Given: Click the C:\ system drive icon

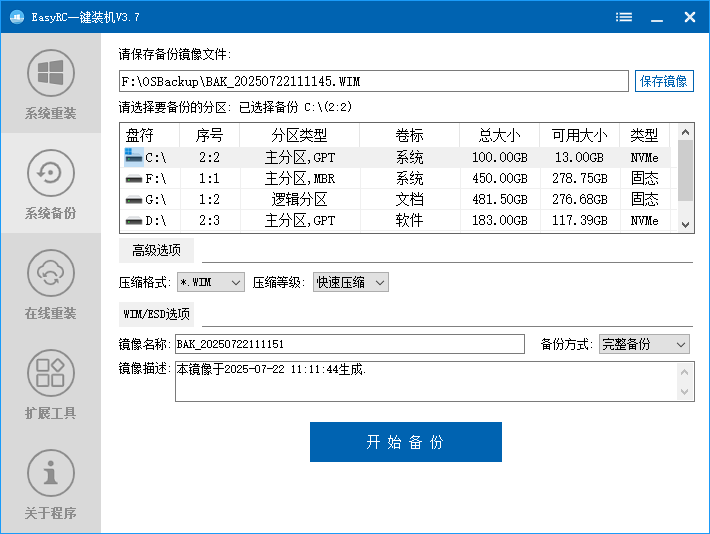Looking at the screenshot, I should pyautogui.click(x=134, y=157).
